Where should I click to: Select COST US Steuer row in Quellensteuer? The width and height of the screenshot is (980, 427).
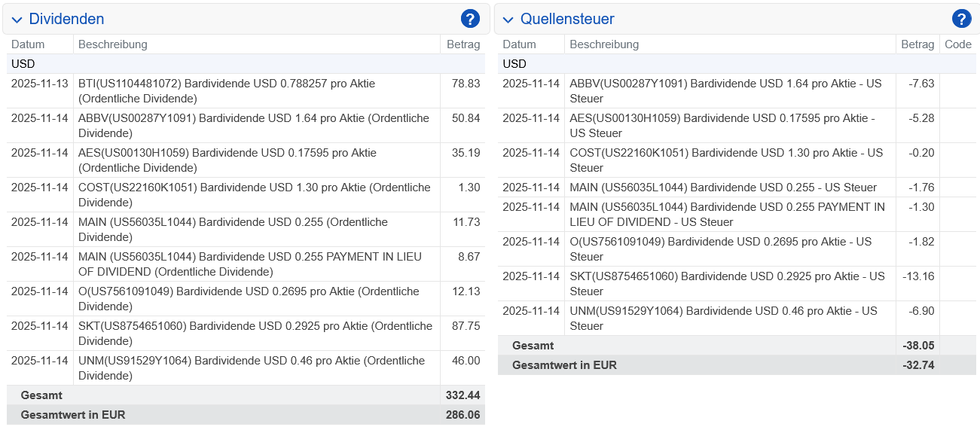(725, 160)
